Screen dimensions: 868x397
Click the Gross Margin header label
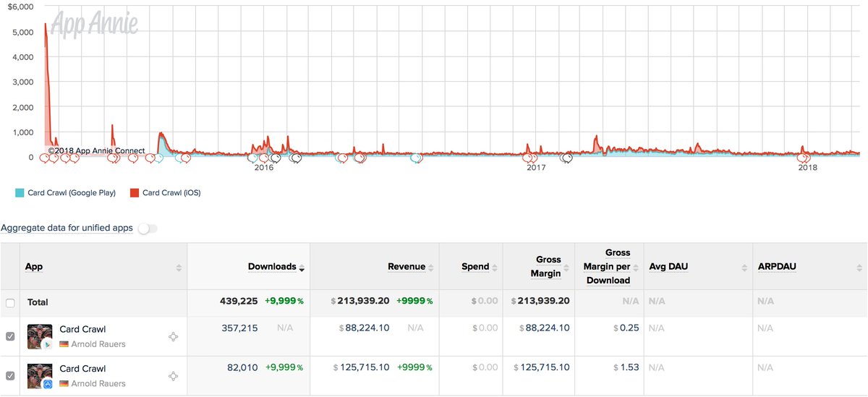pyautogui.click(x=548, y=266)
